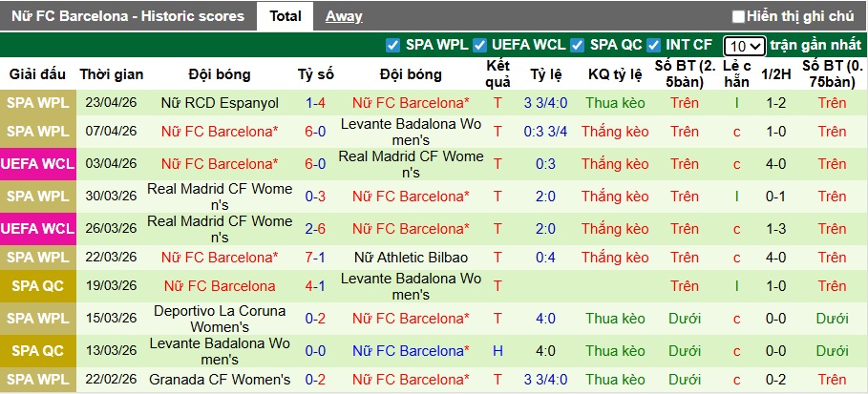The image size is (868, 394).
Task: Click the SPA QC badge for 19/03/26 match
Action: (x=37, y=286)
